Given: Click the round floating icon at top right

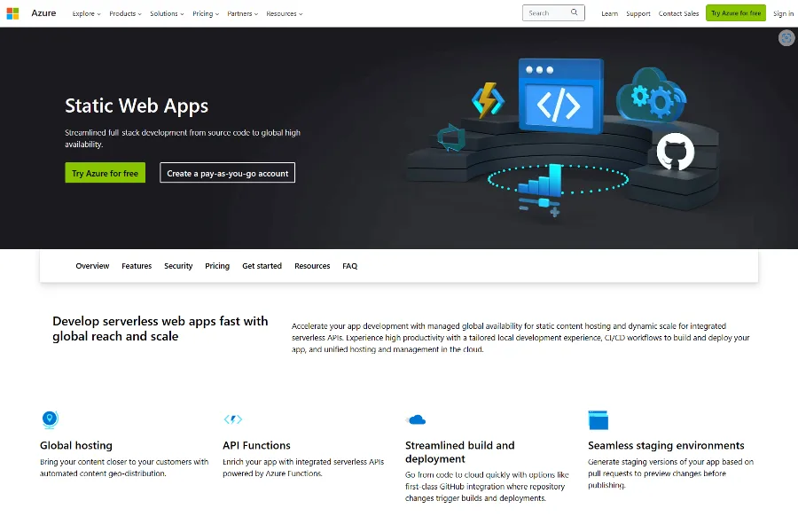Looking at the screenshot, I should [x=786, y=38].
